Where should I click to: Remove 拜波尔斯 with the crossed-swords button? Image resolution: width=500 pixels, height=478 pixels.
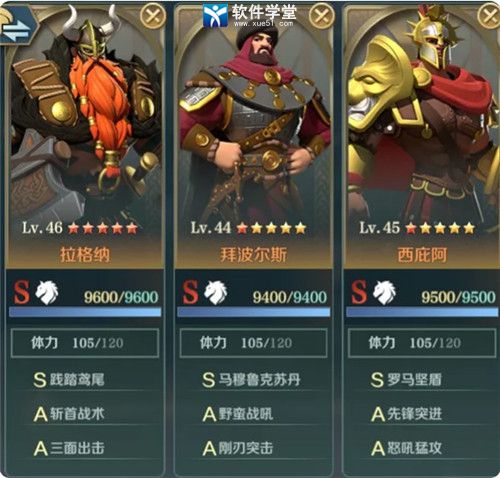(x=321, y=16)
